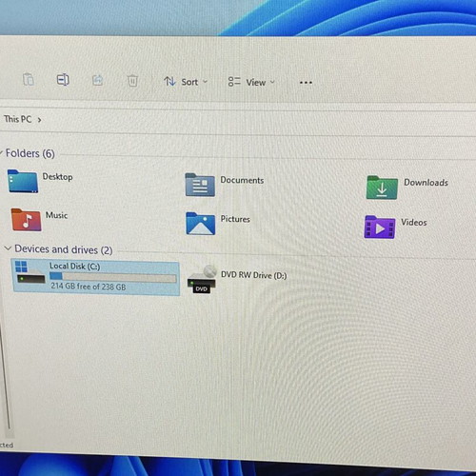Expand the chevron after This PC

click(39, 120)
